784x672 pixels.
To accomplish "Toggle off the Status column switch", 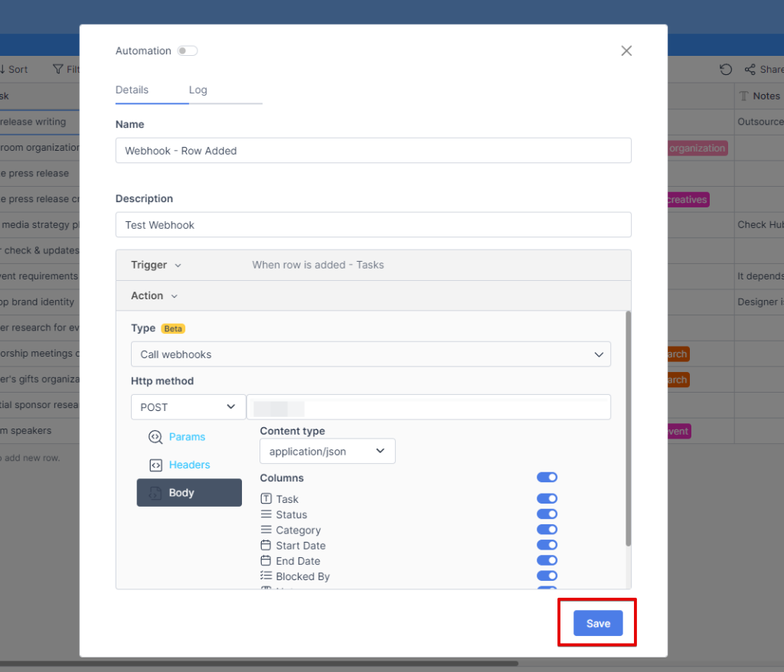I will click(x=547, y=514).
